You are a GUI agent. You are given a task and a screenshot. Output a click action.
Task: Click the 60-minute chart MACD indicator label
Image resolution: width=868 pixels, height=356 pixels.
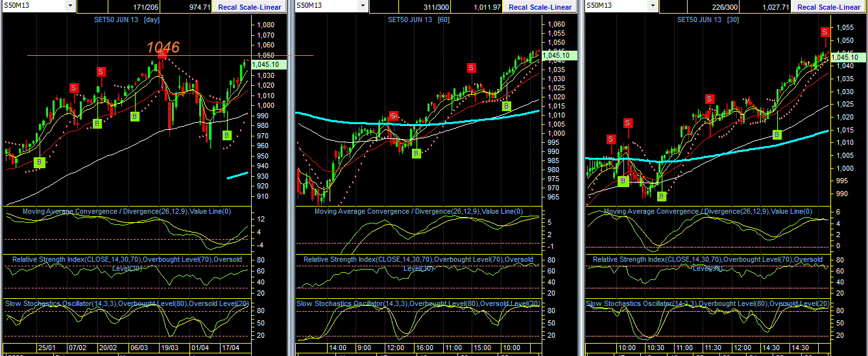(x=418, y=211)
